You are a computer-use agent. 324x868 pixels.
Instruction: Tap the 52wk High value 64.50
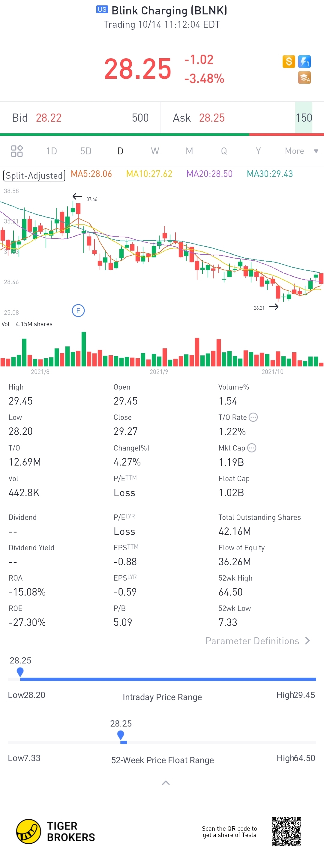pyautogui.click(x=230, y=592)
